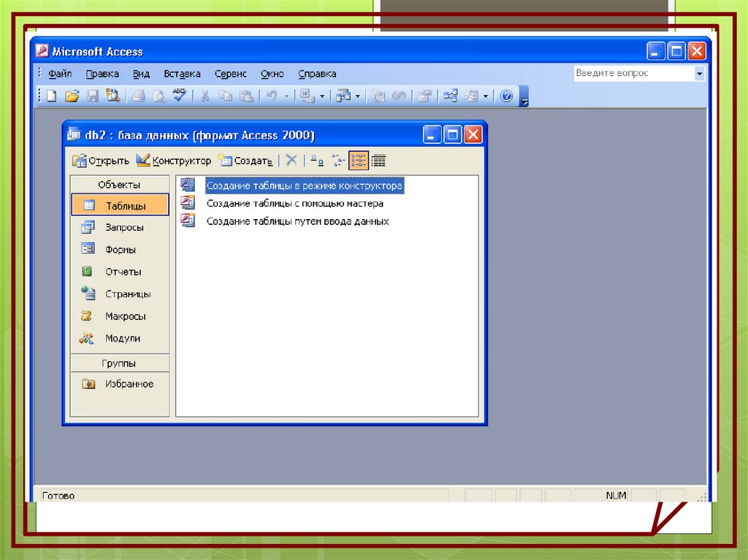Screen dimensions: 748x560
Task: Switch to Small Icons view
Action: pyautogui.click(x=337, y=161)
